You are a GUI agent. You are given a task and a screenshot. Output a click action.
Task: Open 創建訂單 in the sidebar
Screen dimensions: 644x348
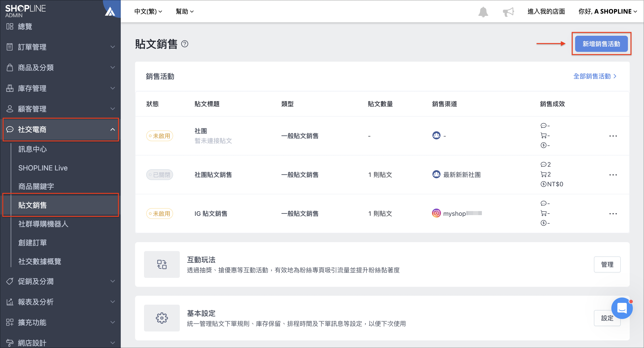click(x=32, y=242)
